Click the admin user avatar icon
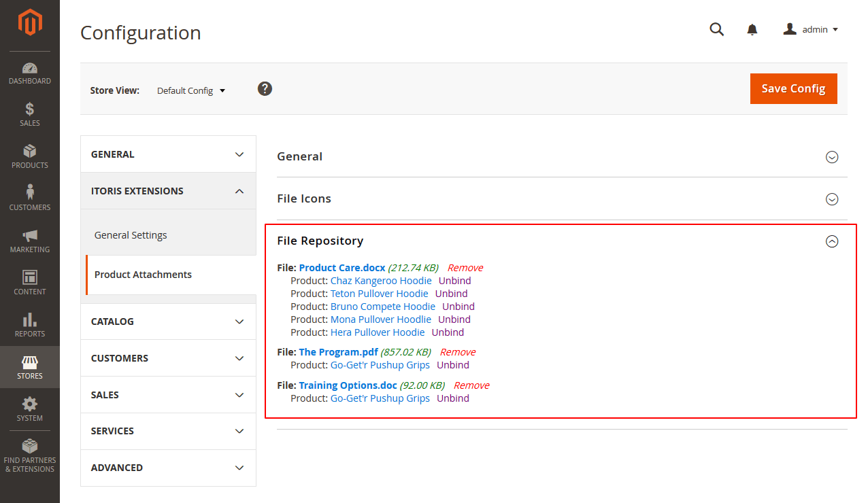Viewport: 868px width, 503px height. coord(790,29)
